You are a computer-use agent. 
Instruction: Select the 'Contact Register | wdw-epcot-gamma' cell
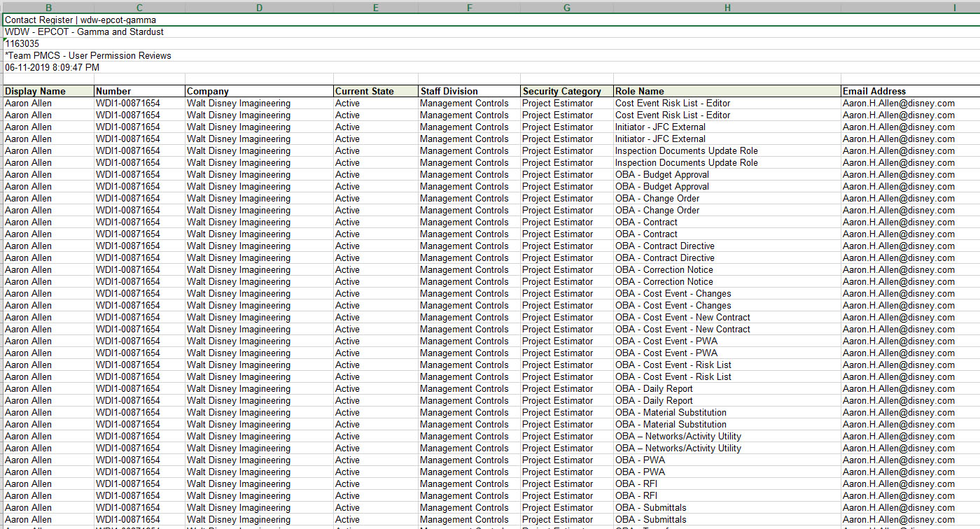[x=80, y=20]
